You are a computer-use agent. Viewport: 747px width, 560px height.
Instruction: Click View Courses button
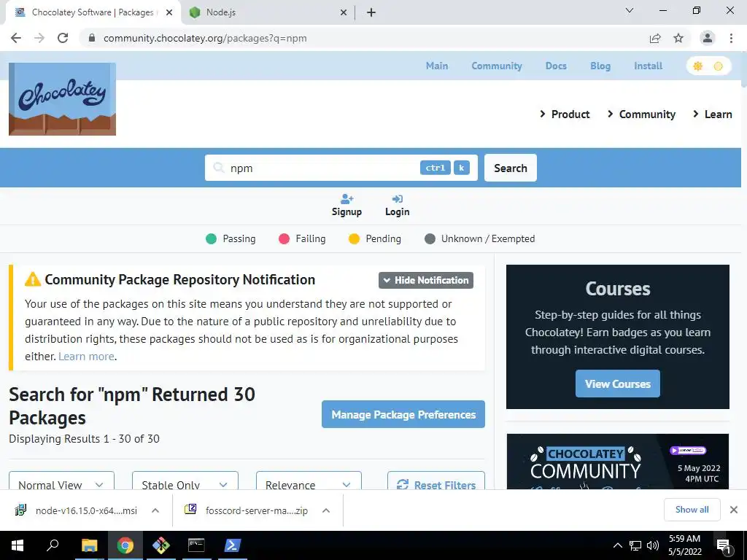617,384
